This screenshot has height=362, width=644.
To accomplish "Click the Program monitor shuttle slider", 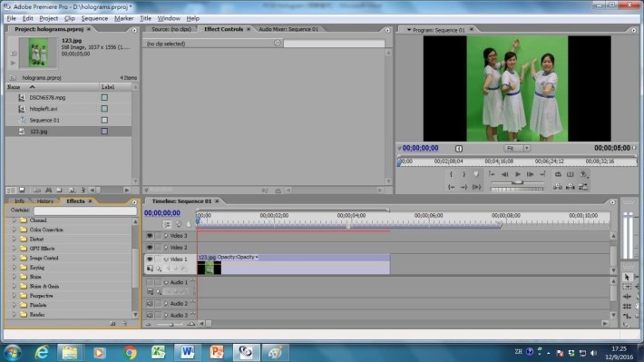I will pos(518,182).
